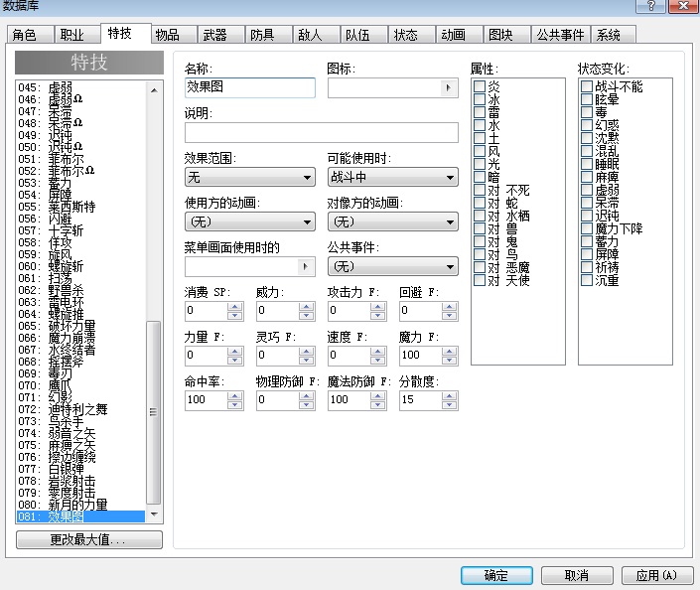Select skill 072 迪特利之舞
Viewport: 700px width, 590px height.
pyautogui.click(x=80, y=409)
